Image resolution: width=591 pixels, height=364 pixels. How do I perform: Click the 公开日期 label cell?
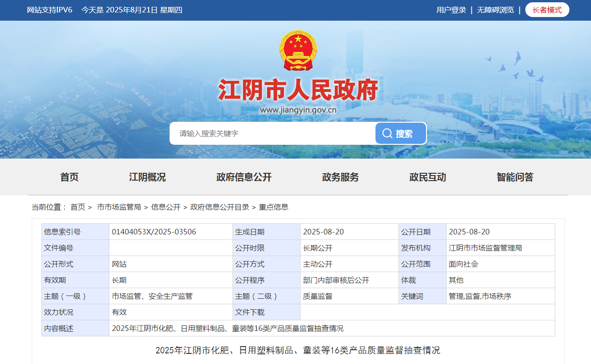pyautogui.click(x=422, y=232)
